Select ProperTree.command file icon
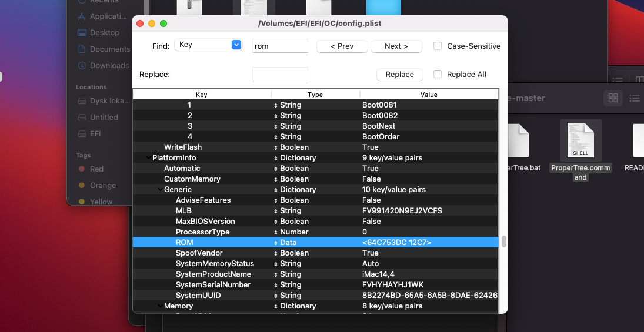The width and height of the screenshot is (644, 332). [x=580, y=141]
